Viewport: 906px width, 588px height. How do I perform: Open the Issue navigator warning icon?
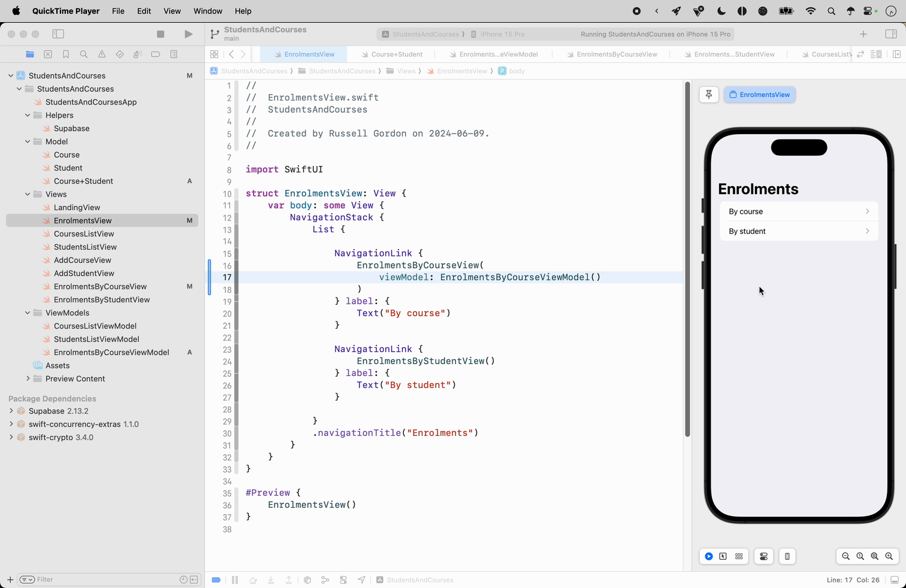click(102, 54)
